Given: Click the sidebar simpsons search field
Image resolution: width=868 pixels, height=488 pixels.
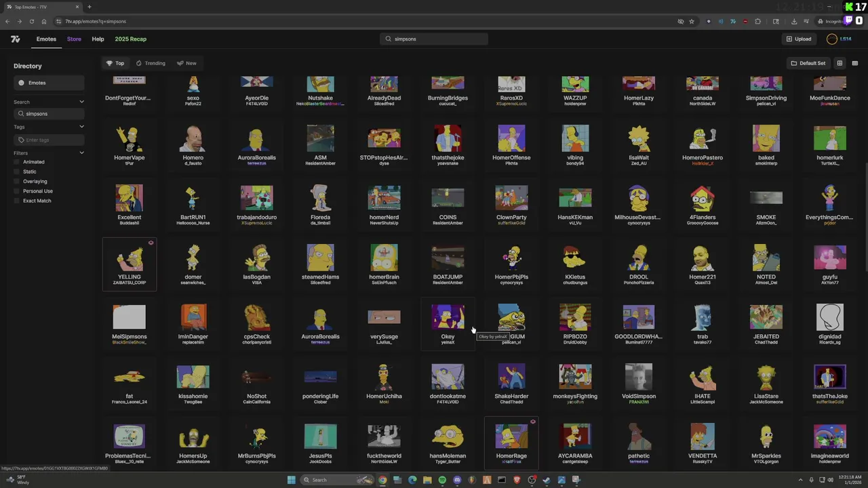Looking at the screenshot, I should 49,114.
